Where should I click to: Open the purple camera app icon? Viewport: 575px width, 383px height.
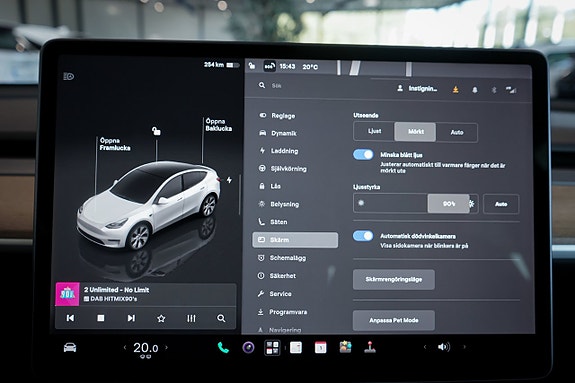pyautogui.click(x=248, y=347)
